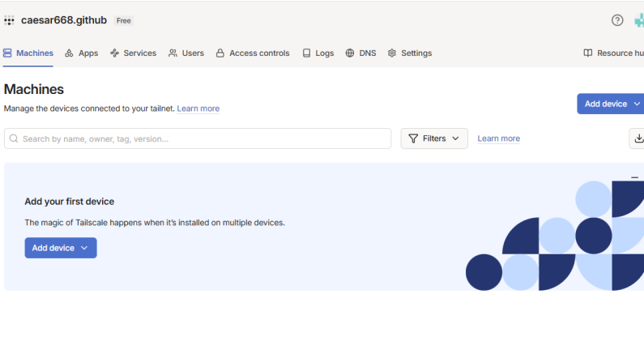Focus the machine search input field
644x362 pixels.
[x=198, y=138]
